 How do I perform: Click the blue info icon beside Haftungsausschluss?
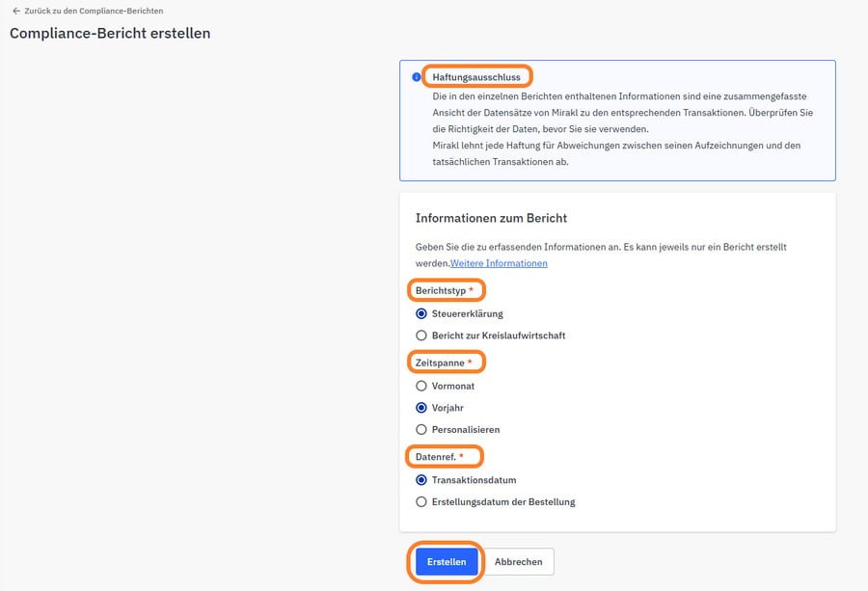tap(417, 77)
